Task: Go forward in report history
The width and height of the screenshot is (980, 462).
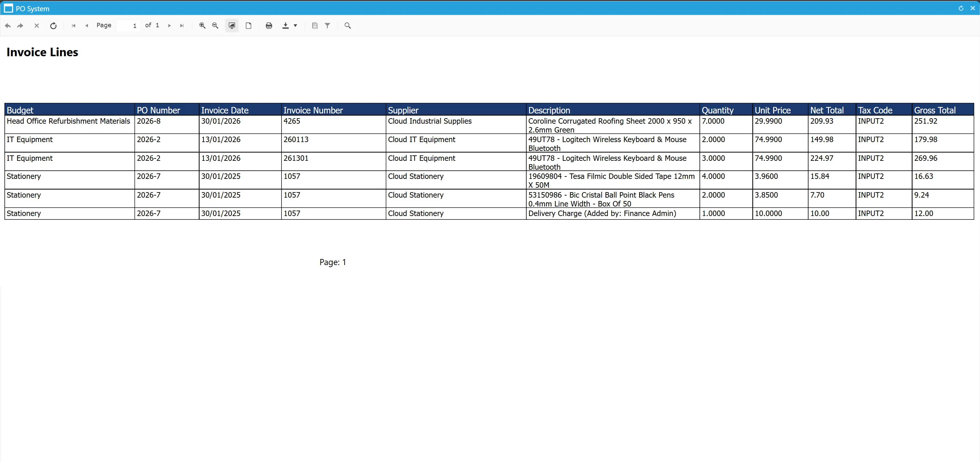Action: 20,26
